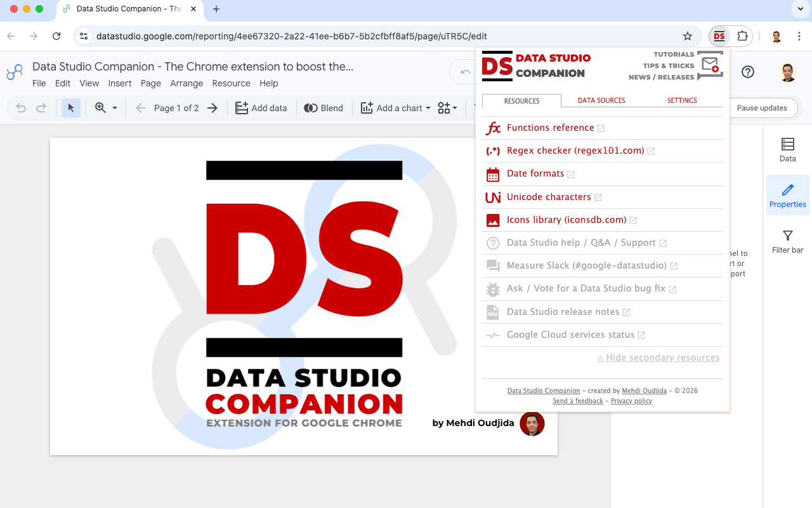Open the Tips & Tricks link
This screenshot has width=812, height=508.
[669, 66]
